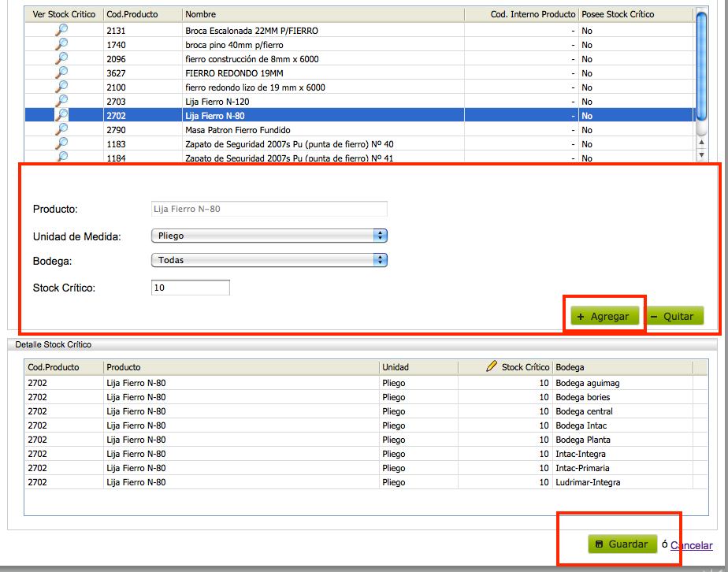The width and height of the screenshot is (728, 572).
Task: Click magnifier icon in row 2096
Action: click(61, 59)
